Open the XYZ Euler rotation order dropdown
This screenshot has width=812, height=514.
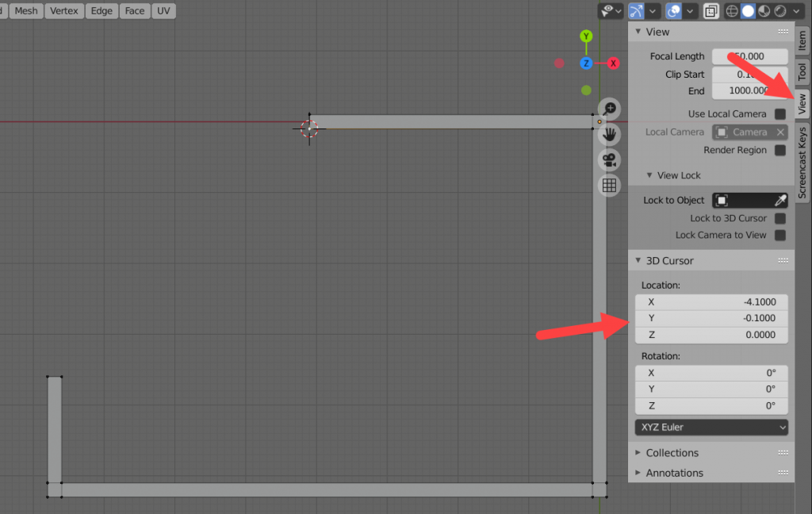(710, 427)
